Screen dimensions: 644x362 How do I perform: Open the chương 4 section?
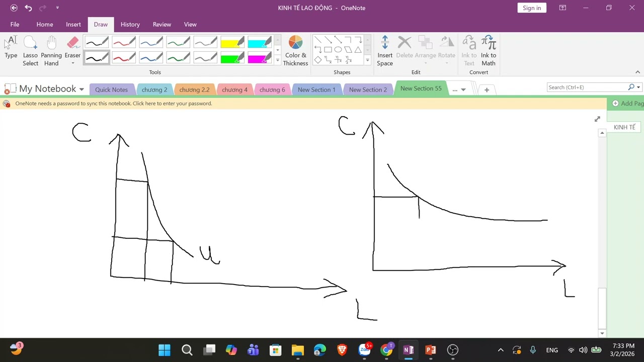[235, 89]
